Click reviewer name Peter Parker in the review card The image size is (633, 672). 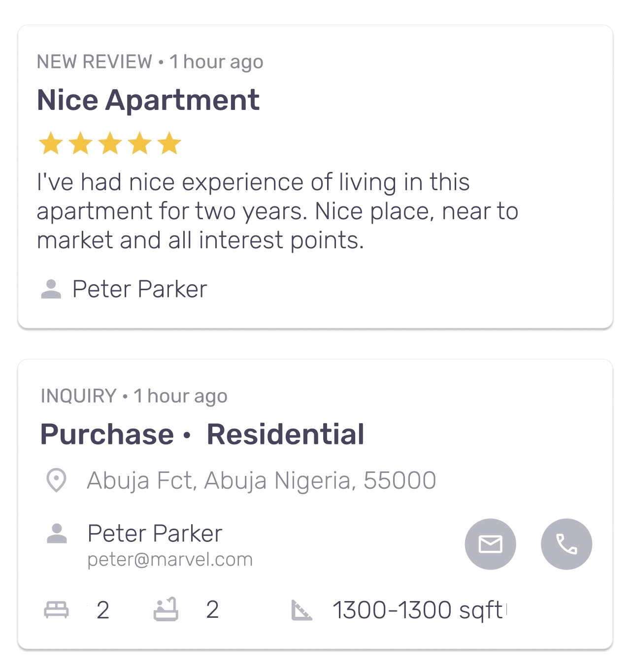click(139, 289)
